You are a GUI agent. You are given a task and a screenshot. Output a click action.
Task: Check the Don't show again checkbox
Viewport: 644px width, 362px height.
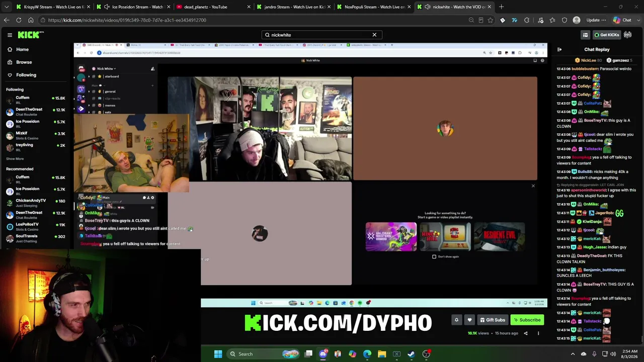(434, 256)
